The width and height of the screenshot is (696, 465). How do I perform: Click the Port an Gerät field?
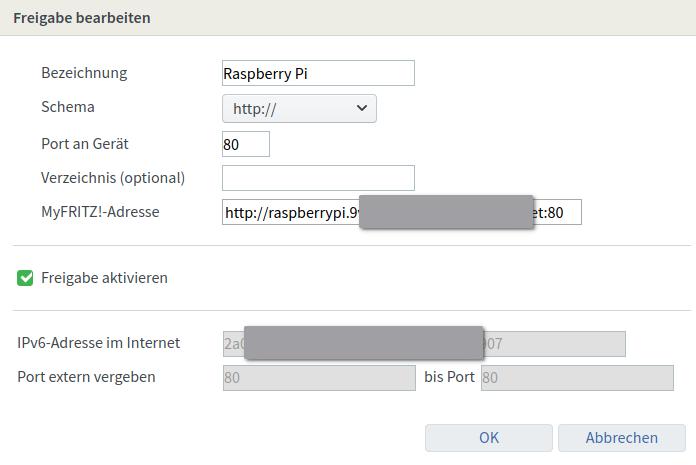(246, 144)
